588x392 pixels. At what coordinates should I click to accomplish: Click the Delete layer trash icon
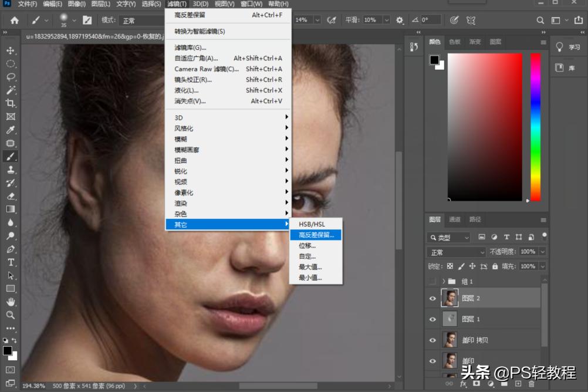click(x=533, y=382)
